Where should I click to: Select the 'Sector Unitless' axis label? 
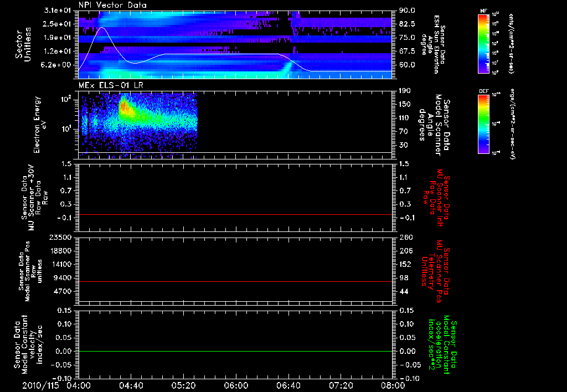[23, 44]
